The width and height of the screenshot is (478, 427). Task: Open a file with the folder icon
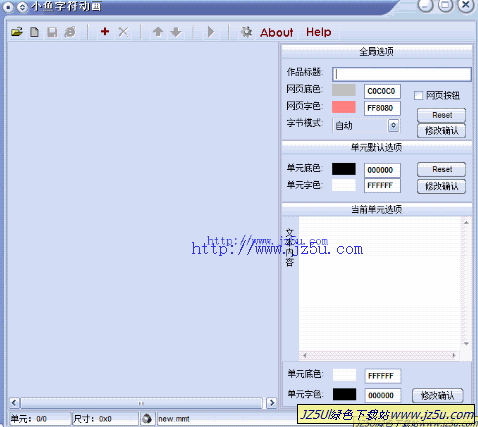(x=17, y=32)
